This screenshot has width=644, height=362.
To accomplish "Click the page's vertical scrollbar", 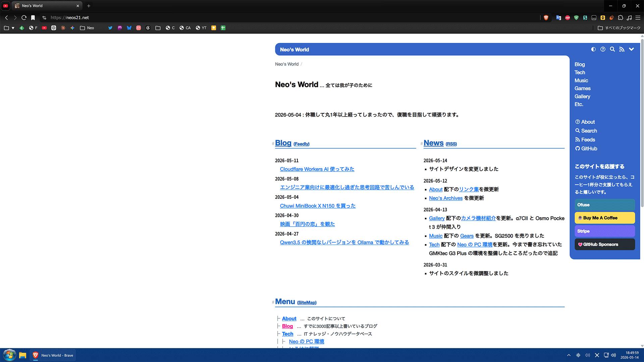I will point(642,123).
